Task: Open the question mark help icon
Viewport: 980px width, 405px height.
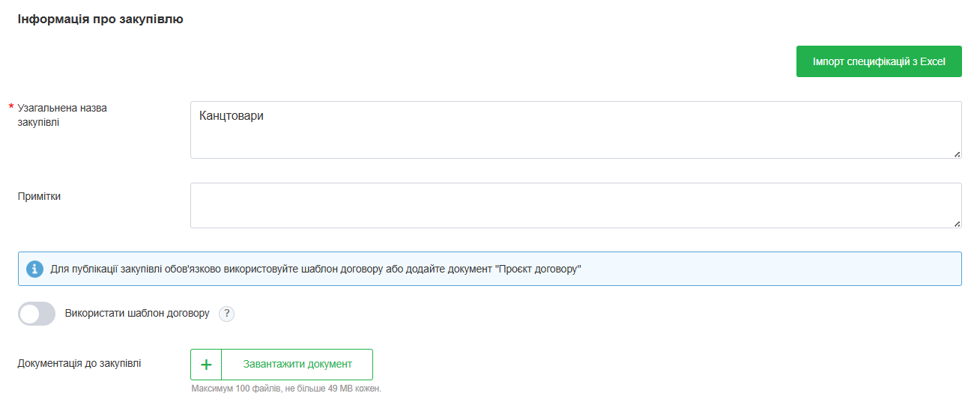Action: pos(226,314)
